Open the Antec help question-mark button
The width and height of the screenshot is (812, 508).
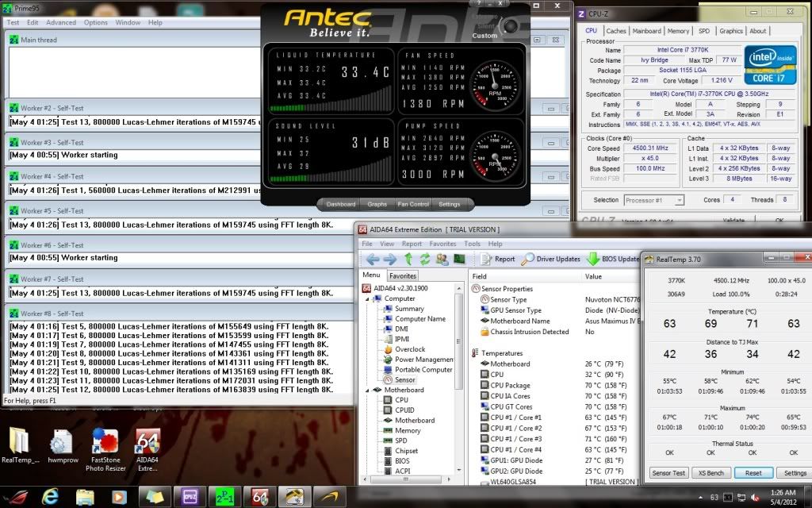(x=478, y=3)
